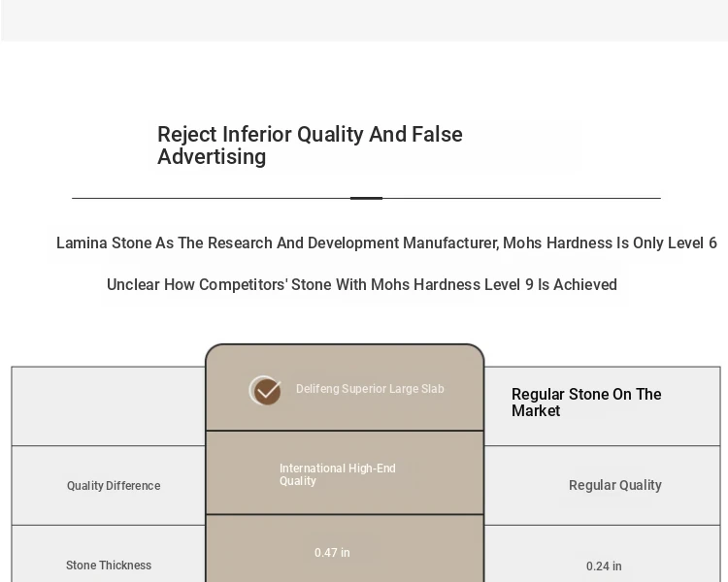The height and width of the screenshot is (582, 728).
Task: Click the brown checkmark badge icon
Action: point(265,390)
